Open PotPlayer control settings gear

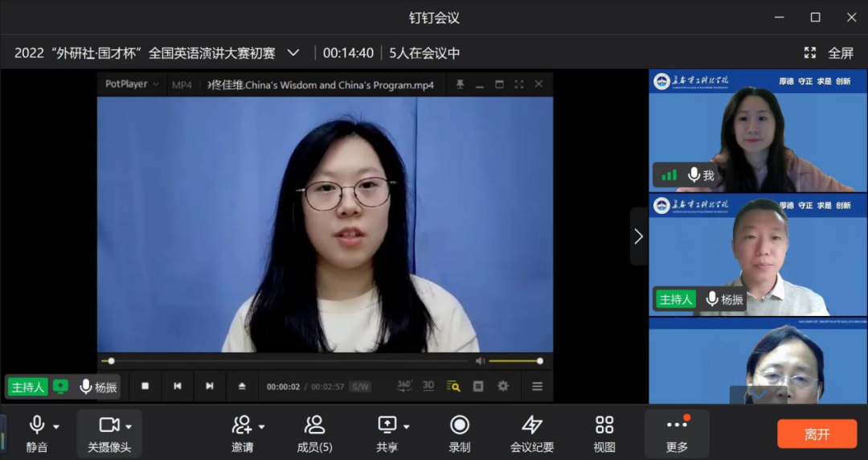pyautogui.click(x=502, y=386)
